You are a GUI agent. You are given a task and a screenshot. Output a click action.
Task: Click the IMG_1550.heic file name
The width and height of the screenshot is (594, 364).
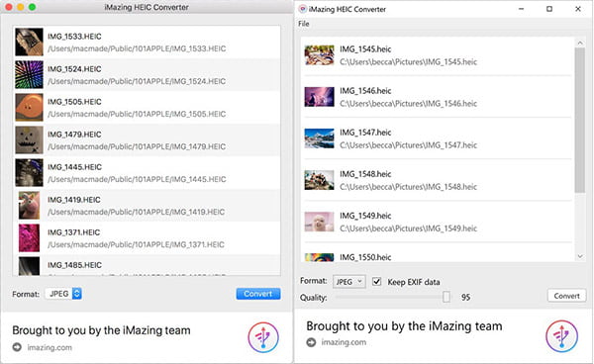[x=365, y=257]
